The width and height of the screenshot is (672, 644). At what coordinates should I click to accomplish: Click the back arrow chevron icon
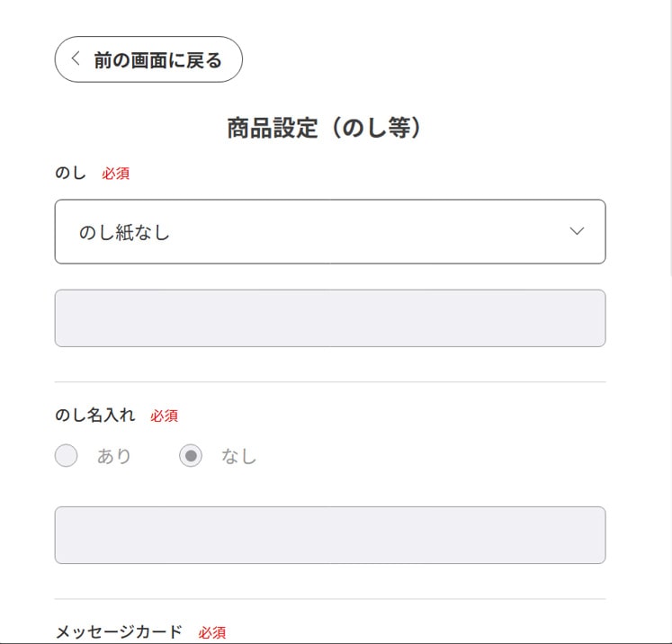[x=76, y=59]
